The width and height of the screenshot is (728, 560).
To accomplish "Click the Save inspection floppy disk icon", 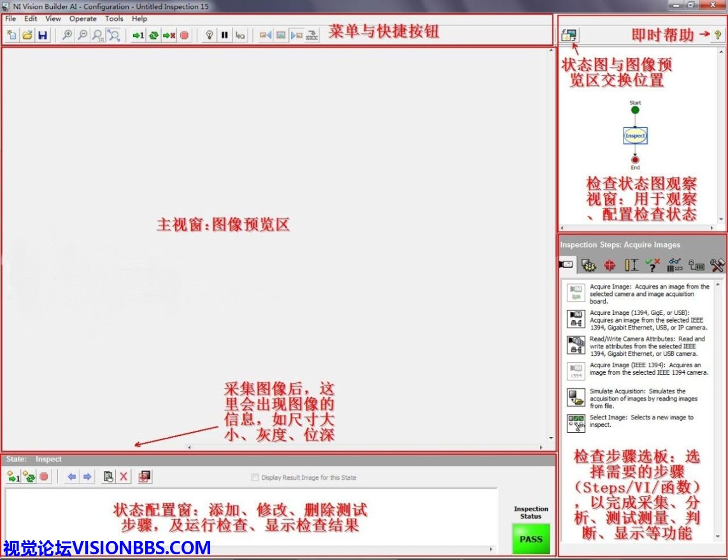I will [x=43, y=36].
